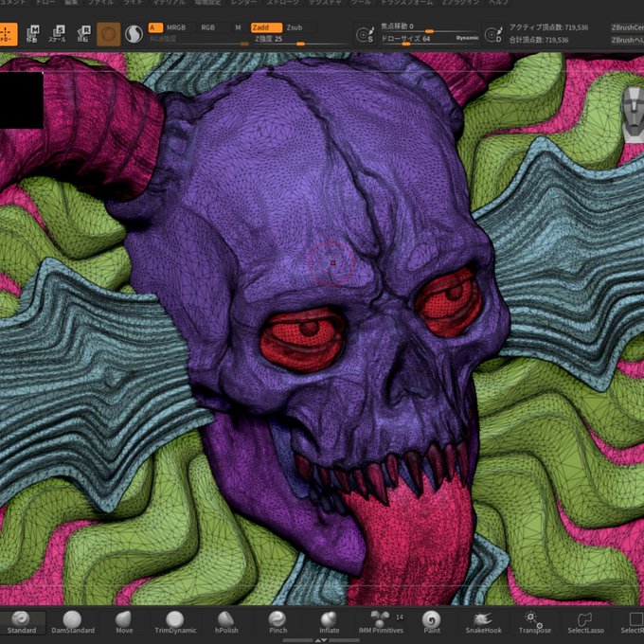Open the マテリアル menu
644x644 pixels.
click(169, 4)
